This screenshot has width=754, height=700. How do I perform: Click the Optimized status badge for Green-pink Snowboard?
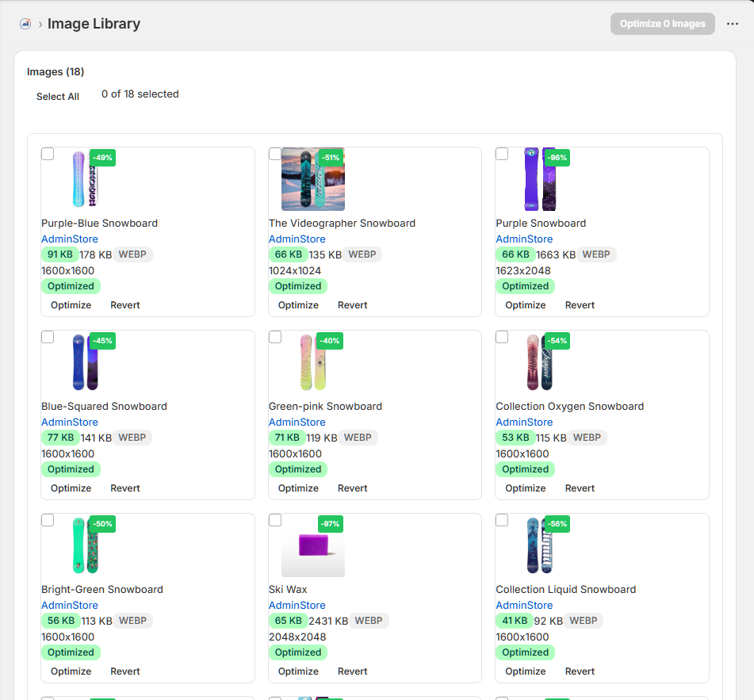(298, 469)
